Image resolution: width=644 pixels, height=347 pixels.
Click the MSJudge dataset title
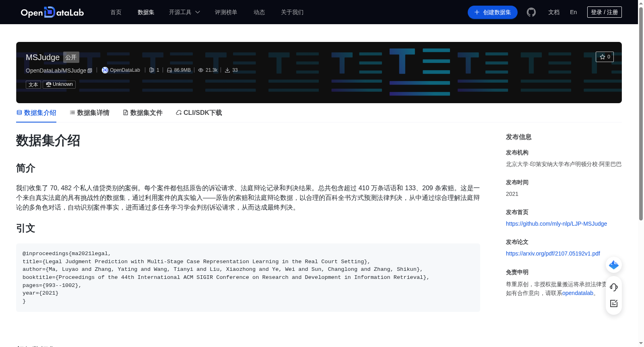point(43,57)
